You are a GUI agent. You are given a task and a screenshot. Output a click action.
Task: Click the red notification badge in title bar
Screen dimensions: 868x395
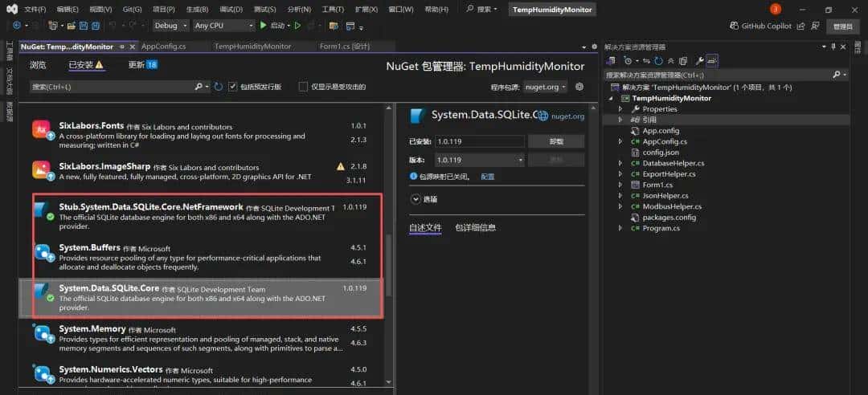tap(776, 9)
